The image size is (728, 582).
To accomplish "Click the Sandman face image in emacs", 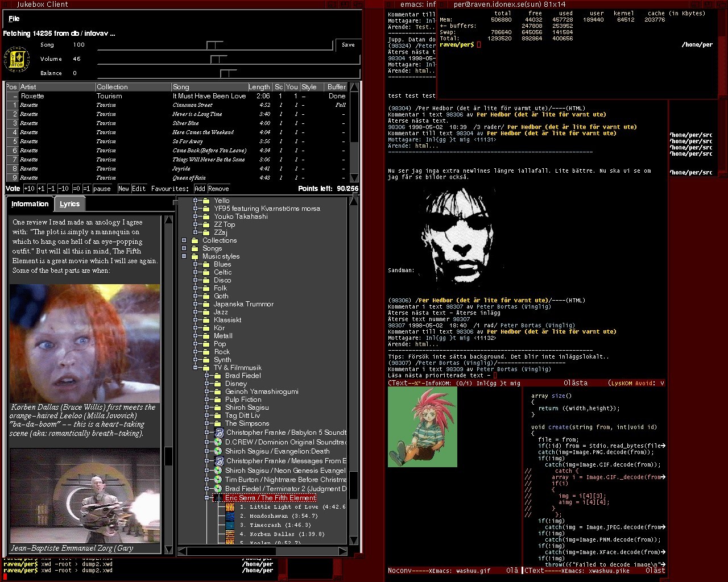I will (459, 238).
